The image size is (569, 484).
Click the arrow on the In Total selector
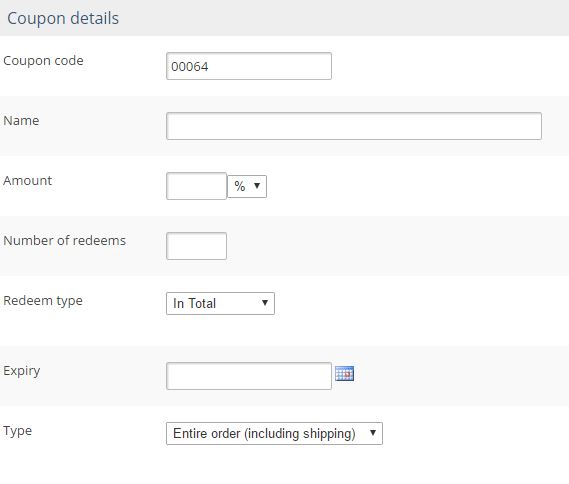(265, 303)
